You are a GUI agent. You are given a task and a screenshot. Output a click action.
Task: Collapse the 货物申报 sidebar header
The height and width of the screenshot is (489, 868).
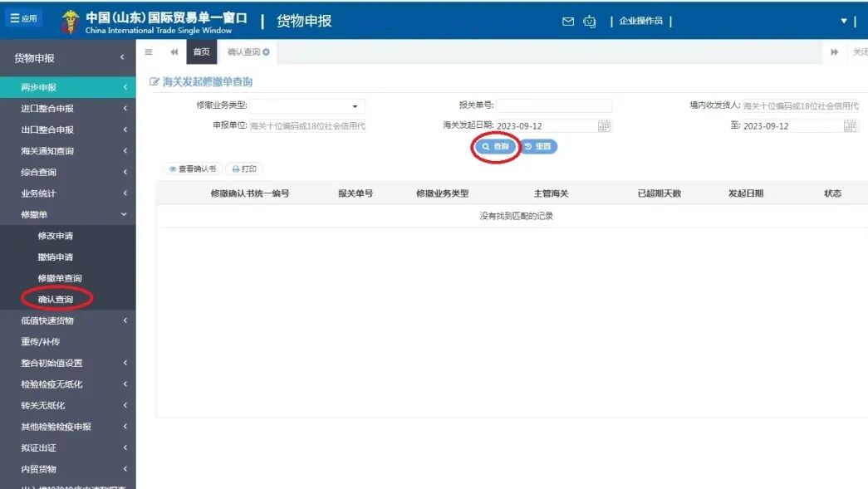coord(67,57)
